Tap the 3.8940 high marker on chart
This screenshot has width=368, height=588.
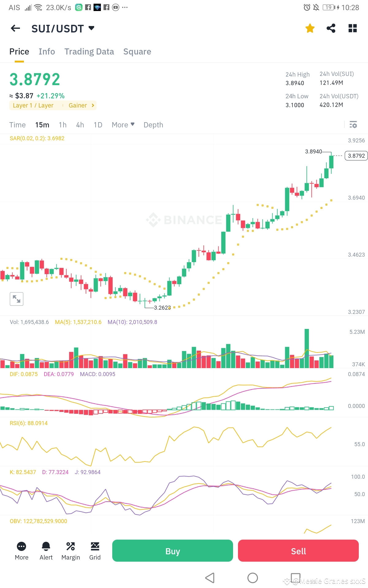click(313, 151)
